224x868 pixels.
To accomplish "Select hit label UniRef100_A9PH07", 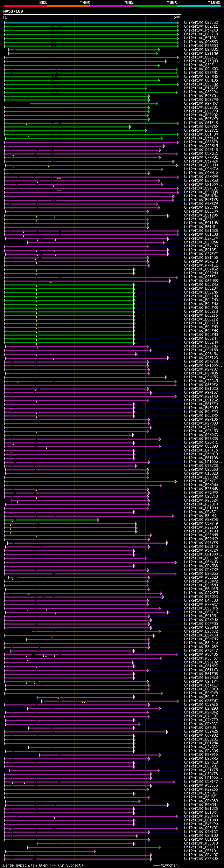I will [x=201, y=104].
